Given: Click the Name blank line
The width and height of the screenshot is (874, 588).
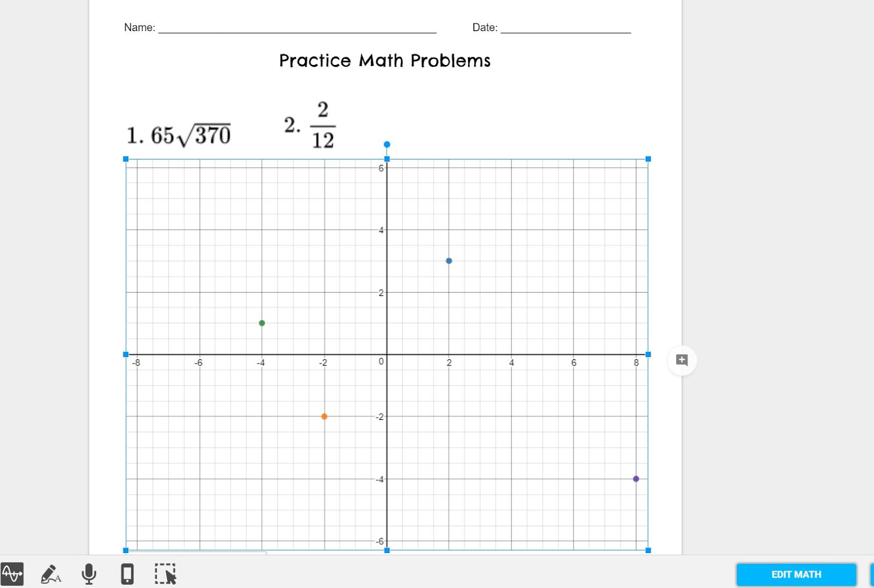Looking at the screenshot, I should (x=297, y=27).
